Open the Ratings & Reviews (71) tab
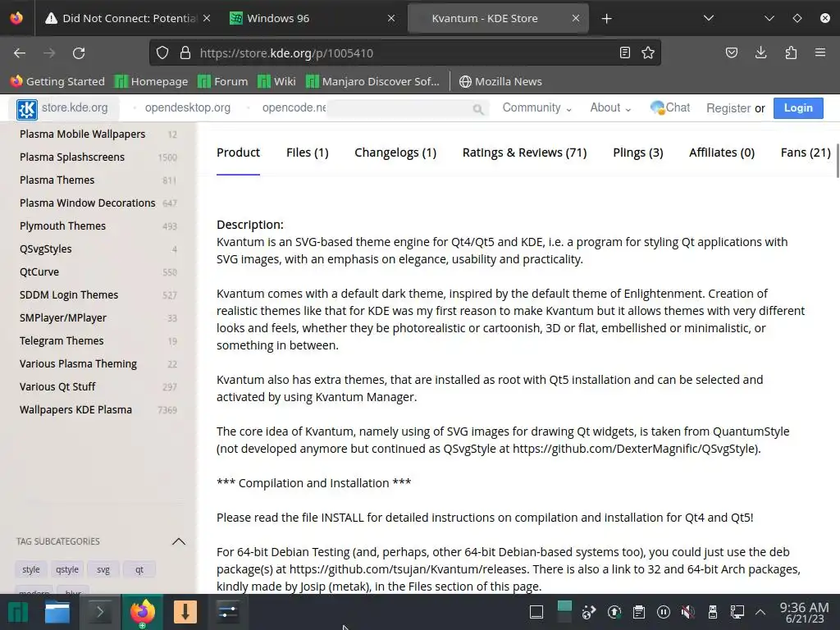 pyautogui.click(x=524, y=153)
